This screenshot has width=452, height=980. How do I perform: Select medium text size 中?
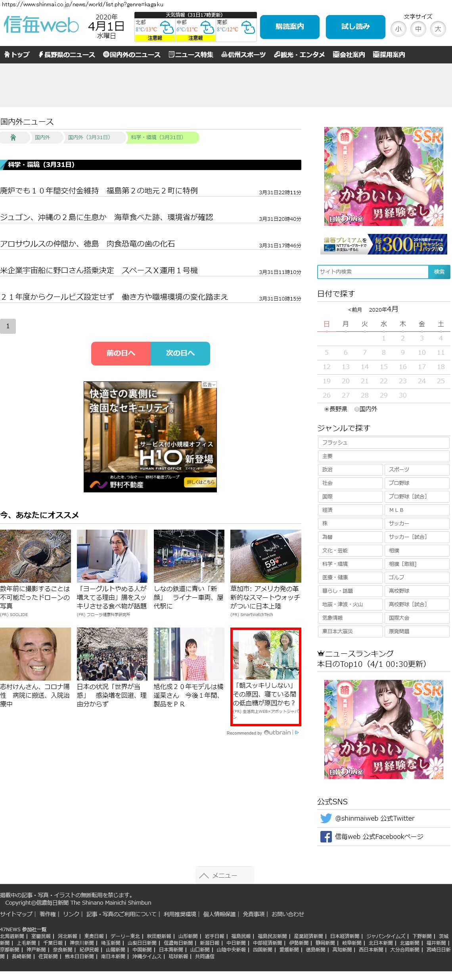(x=418, y=29)
